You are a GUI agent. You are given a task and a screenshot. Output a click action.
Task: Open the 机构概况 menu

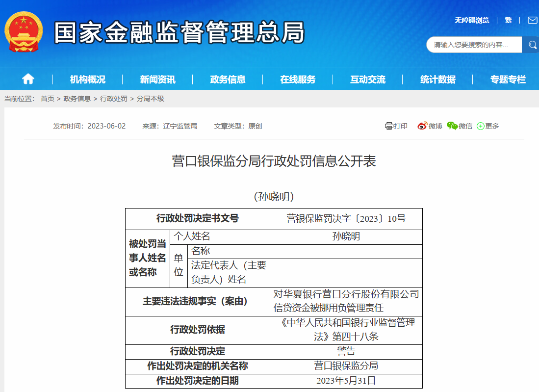click(87, 79)
